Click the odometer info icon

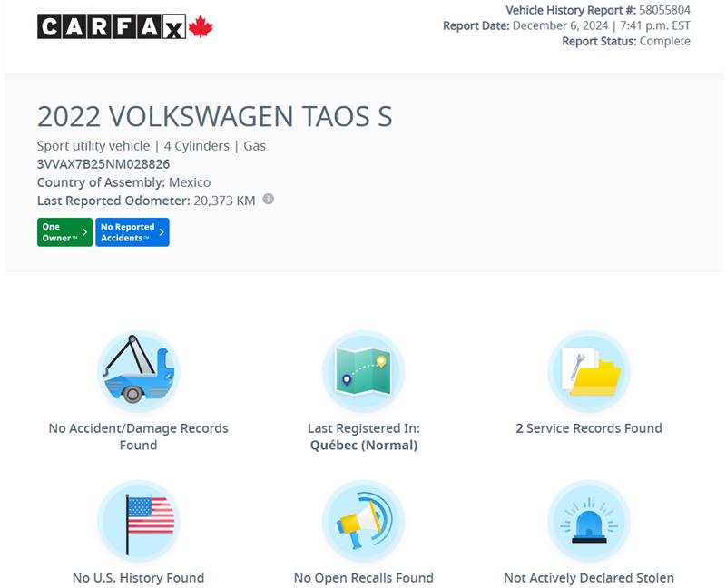(269, 199)
